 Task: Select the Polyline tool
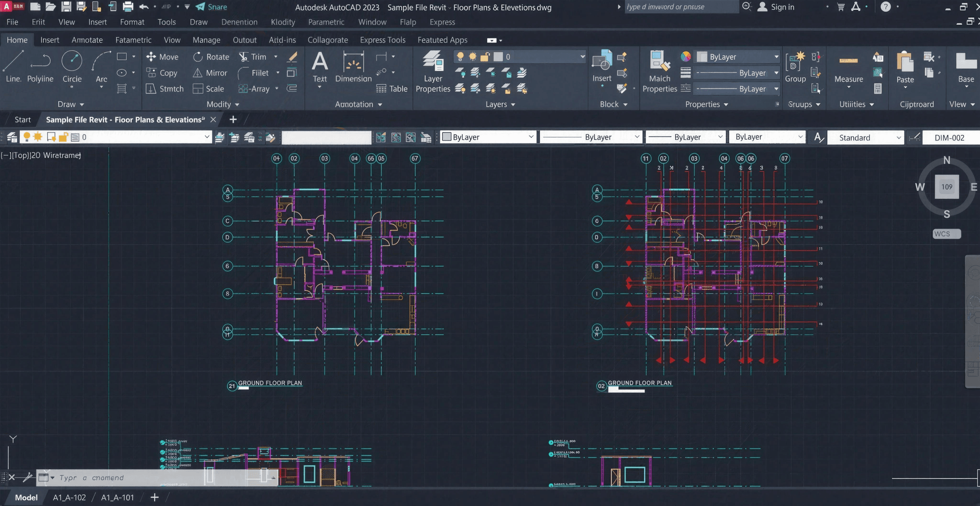coord(40,66)
